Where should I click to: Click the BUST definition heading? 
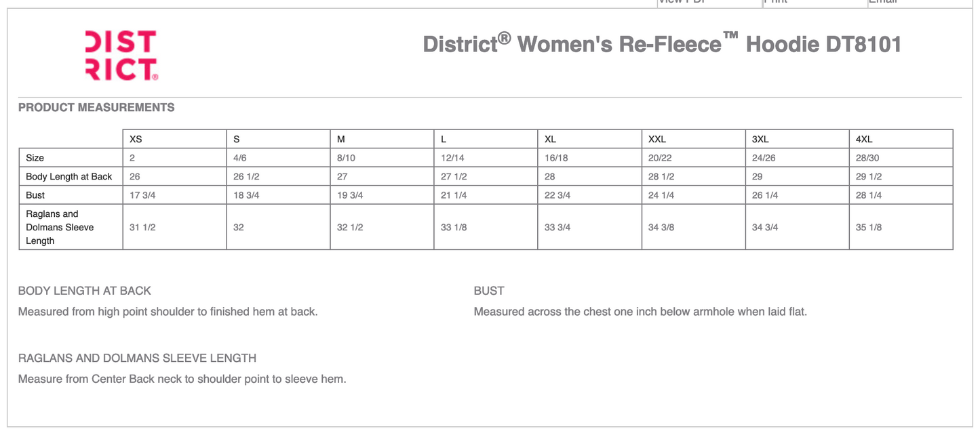(x=488, y=291)
